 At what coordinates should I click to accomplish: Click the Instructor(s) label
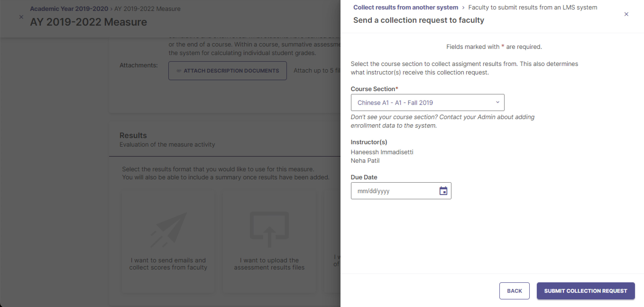(x=369, y=142)
